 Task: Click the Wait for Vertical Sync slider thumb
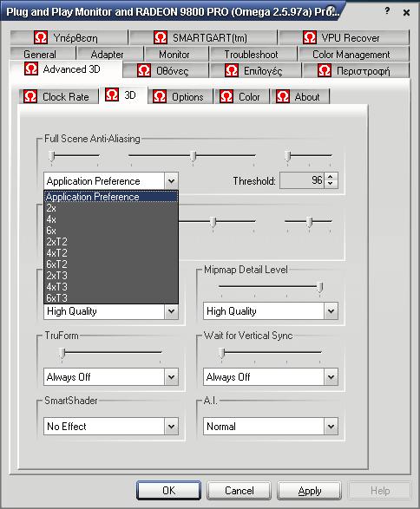(x=221, y=353)
